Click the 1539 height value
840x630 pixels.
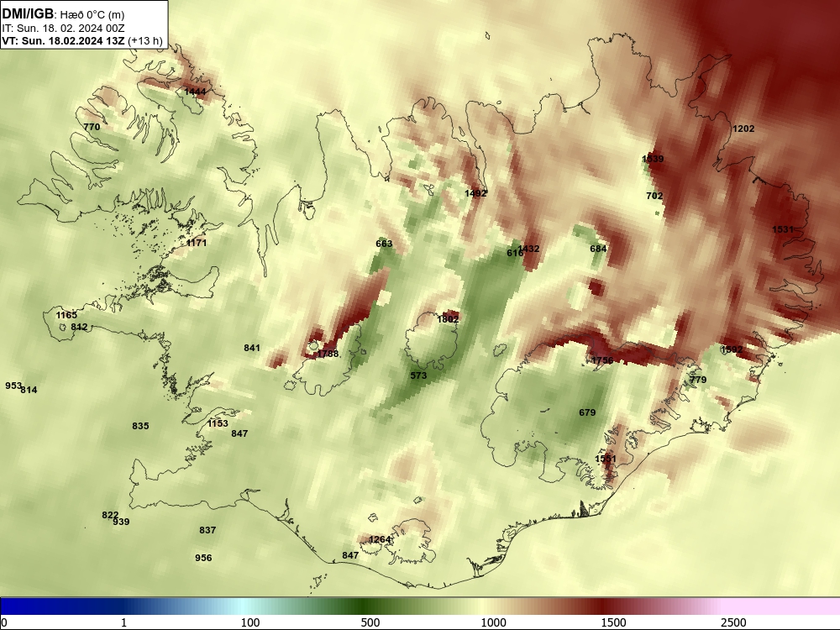pos(653,159)
